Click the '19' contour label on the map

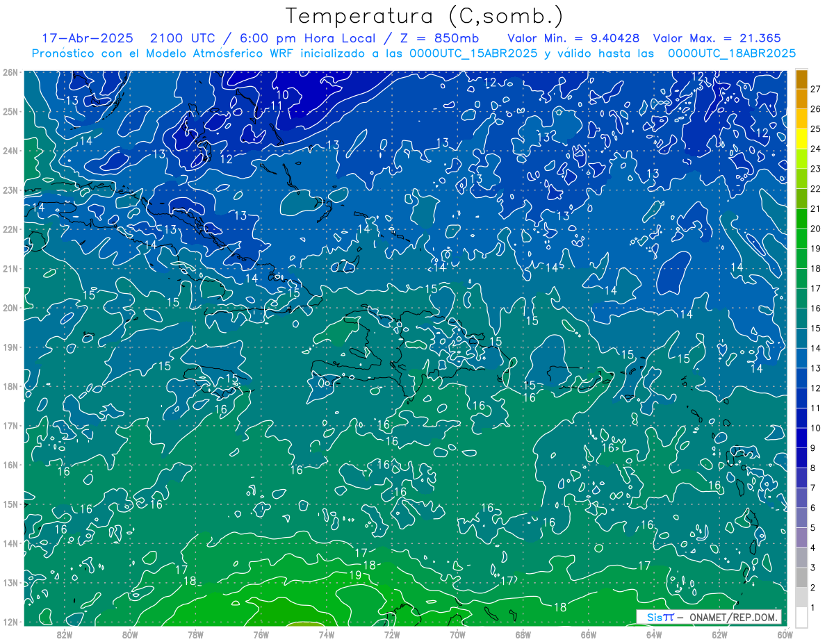click(354, 575)
